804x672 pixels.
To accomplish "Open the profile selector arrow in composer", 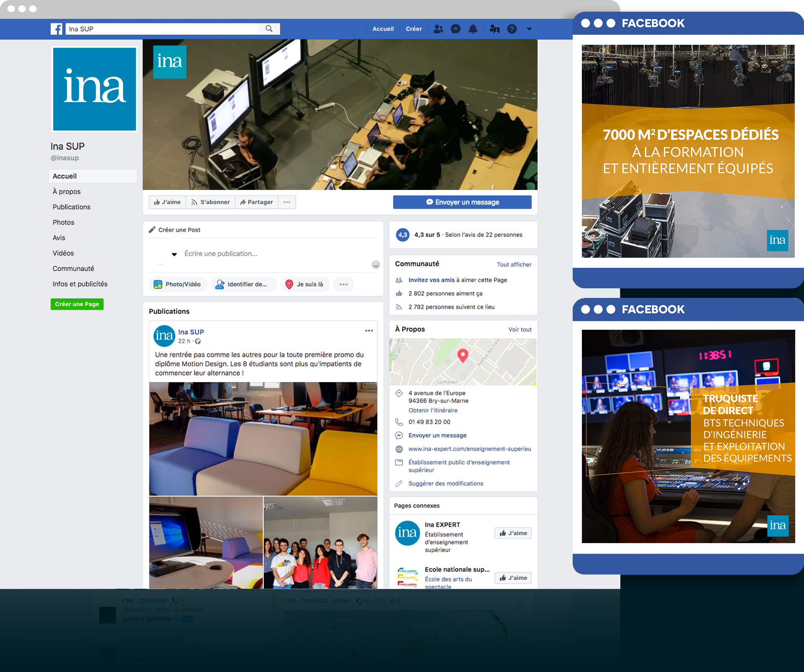I will (174, 254).
